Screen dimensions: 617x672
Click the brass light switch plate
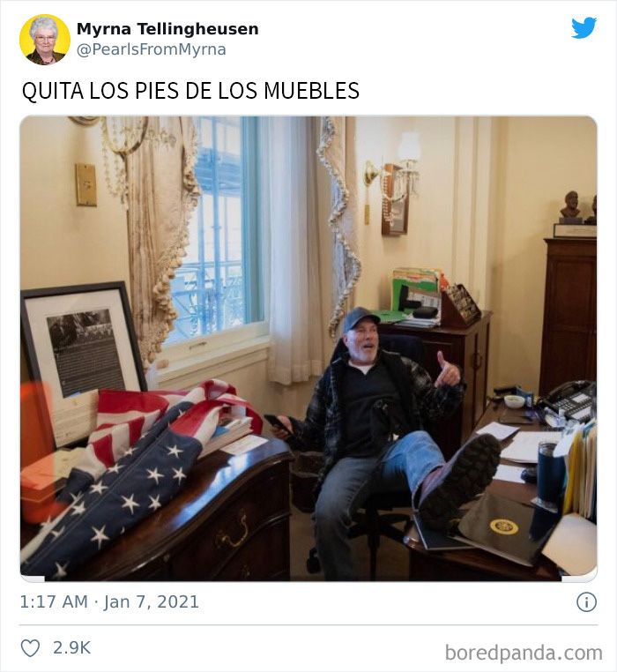(86, 184)
